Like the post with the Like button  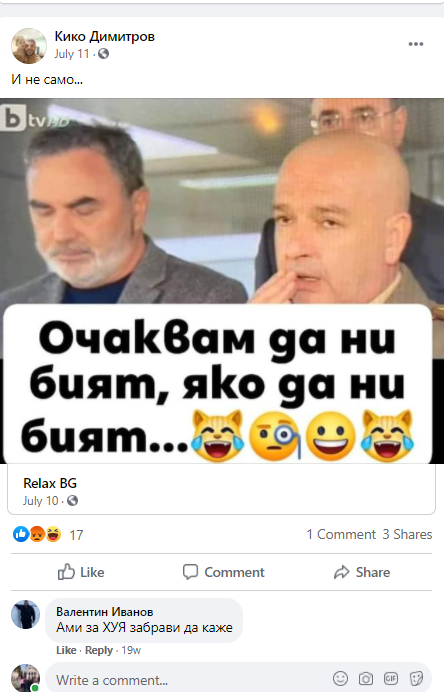(x=81, y=572)
